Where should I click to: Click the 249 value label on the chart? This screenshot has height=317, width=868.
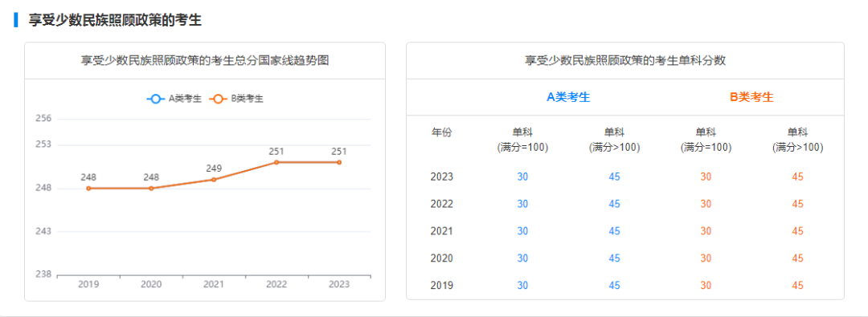tap(214, 169)
